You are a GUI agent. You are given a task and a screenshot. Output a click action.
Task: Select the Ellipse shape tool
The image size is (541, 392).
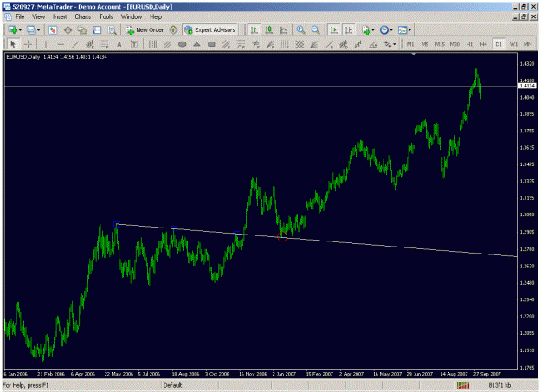coord(182,44)
